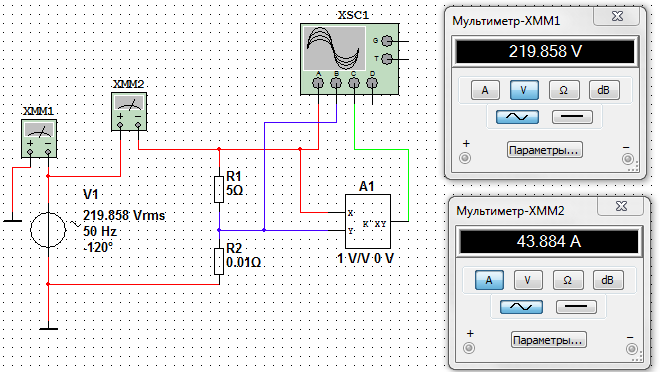Select the XMM2 multimeter instrument icon
Screen dimensions: 660x372
pos(129,112)
